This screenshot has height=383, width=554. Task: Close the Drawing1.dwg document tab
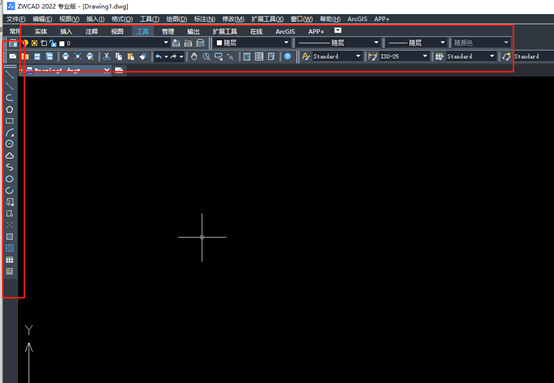pyautogui.click(x=107, y=70)
